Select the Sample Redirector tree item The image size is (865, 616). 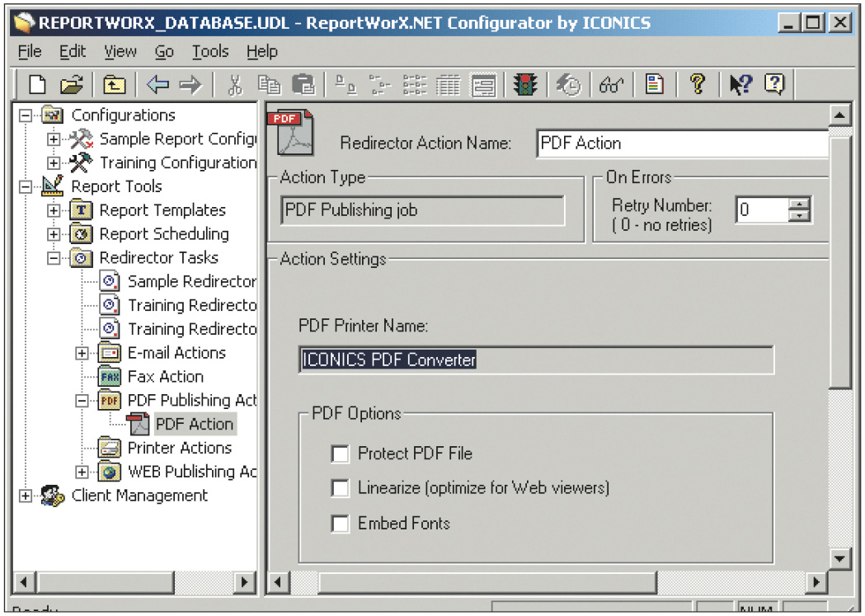click(x=191, y=282)
